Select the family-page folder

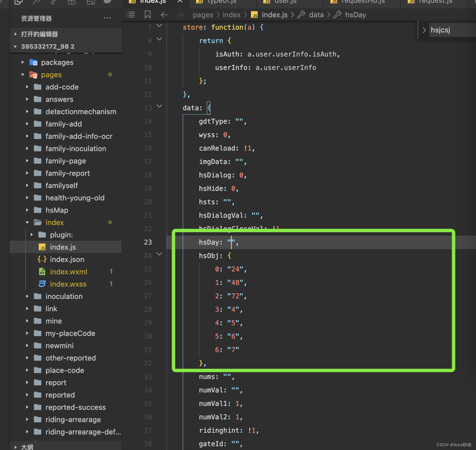click(x=65, y=161)
